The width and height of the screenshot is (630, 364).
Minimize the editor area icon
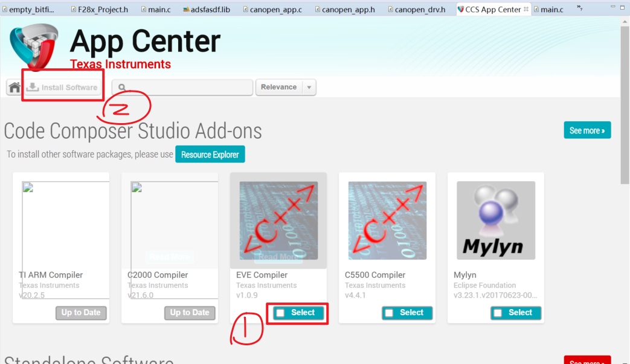pos(612,7)
